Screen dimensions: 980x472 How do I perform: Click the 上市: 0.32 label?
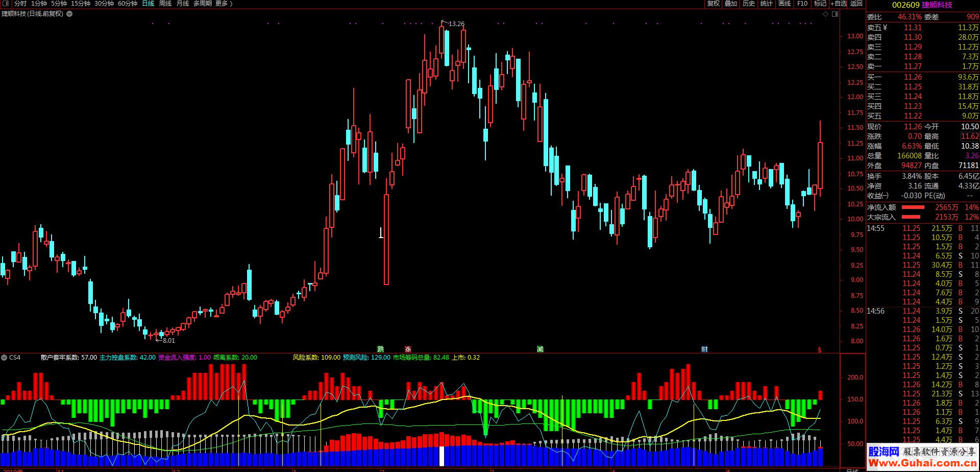tap(466, 358)
